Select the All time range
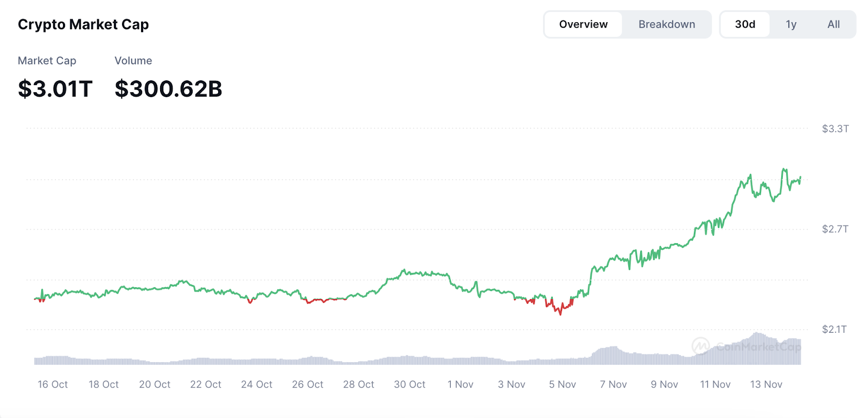Screen dimensions: 868x418 [x=833, y=24]
